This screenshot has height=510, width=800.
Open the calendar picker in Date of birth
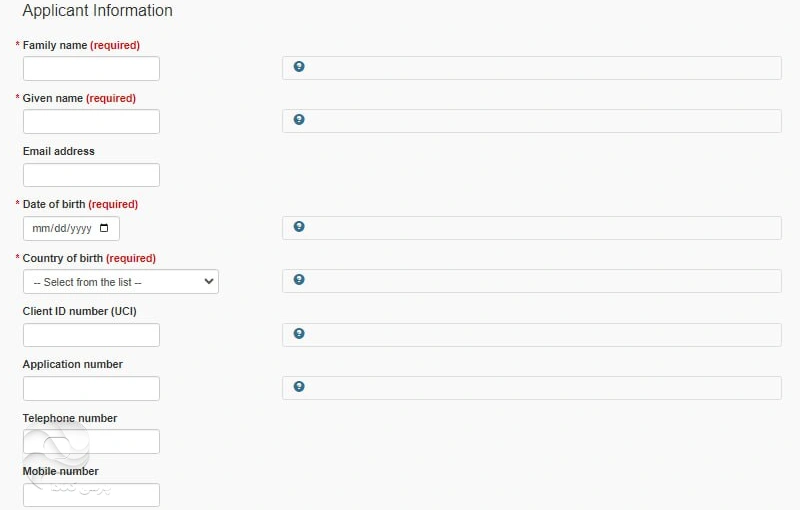point(105,229)
